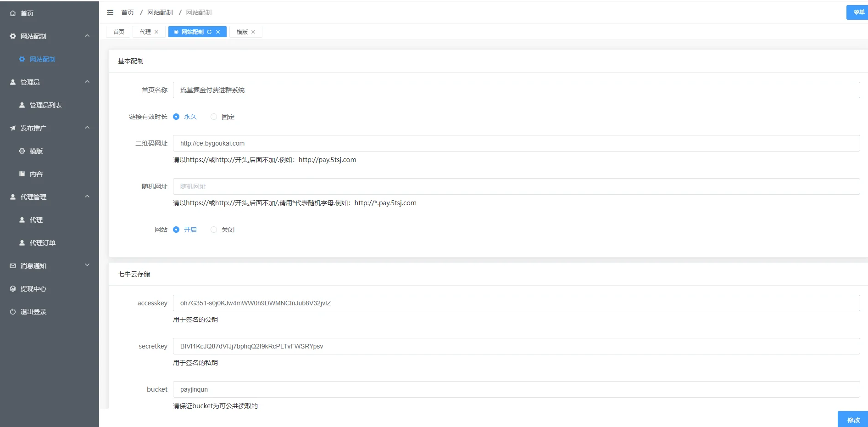Click the power icon for 退出登录

click(13, 312)
